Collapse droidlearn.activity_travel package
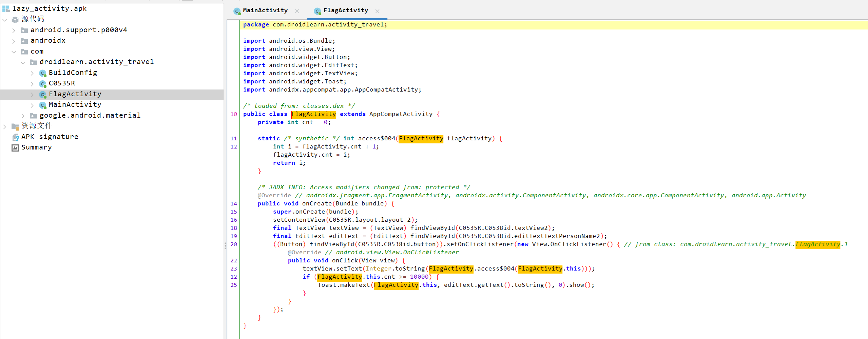 [23, 62]
